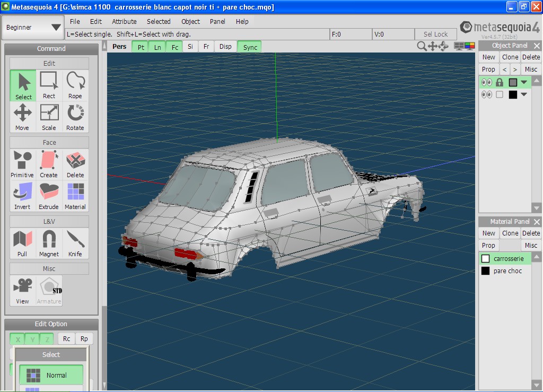Screen dimensions: 543x392
Task: Click the lock icon of locked object
Action: tap(500, 82)
